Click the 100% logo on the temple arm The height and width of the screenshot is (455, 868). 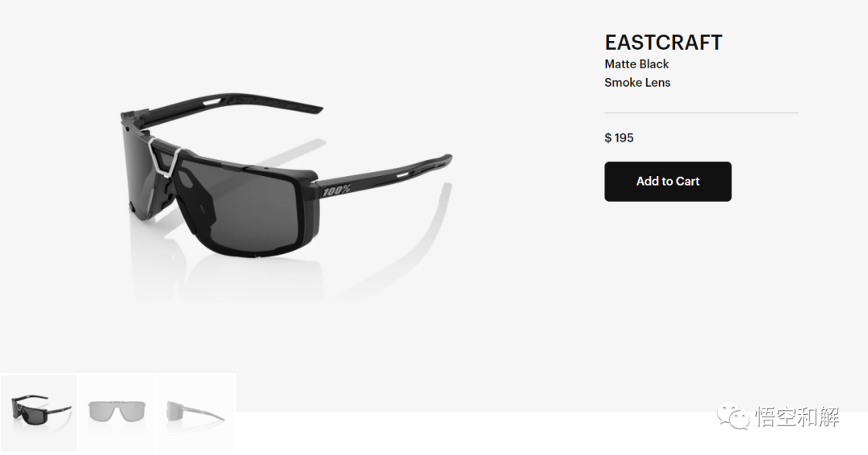pos(337,191)
